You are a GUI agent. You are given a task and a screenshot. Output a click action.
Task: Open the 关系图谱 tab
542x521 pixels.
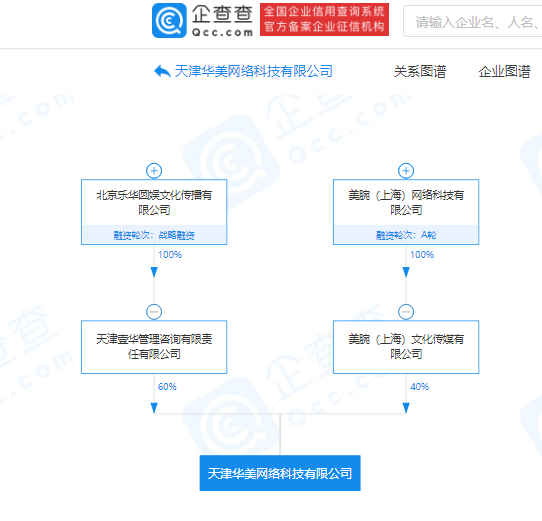(x=420, y=72)
